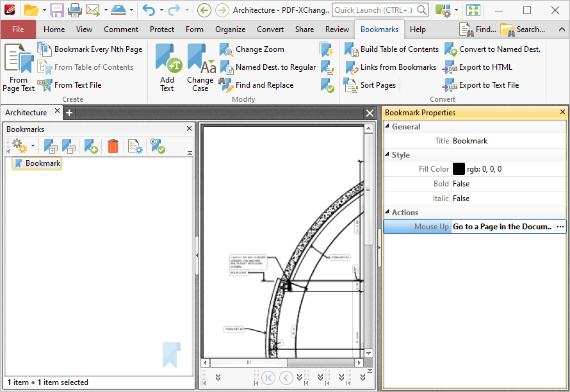Click Bookmark Every Nth Page

[90, 49]
